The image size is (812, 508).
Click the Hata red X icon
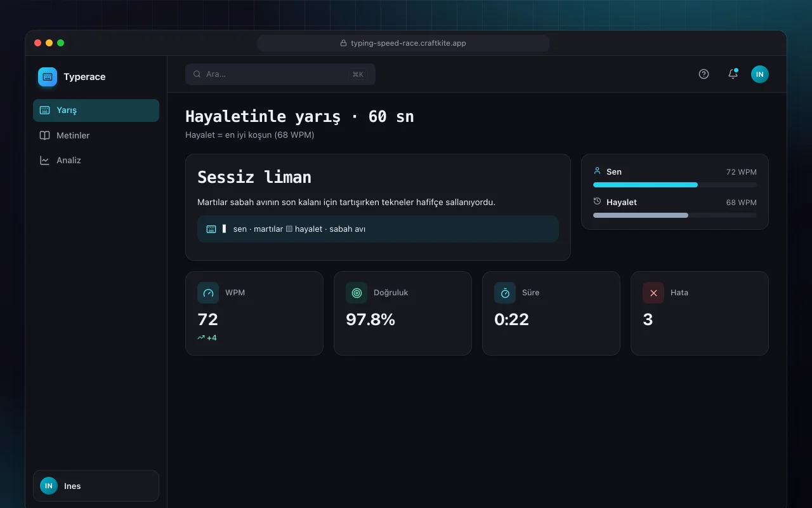click(x=653, y=293)
